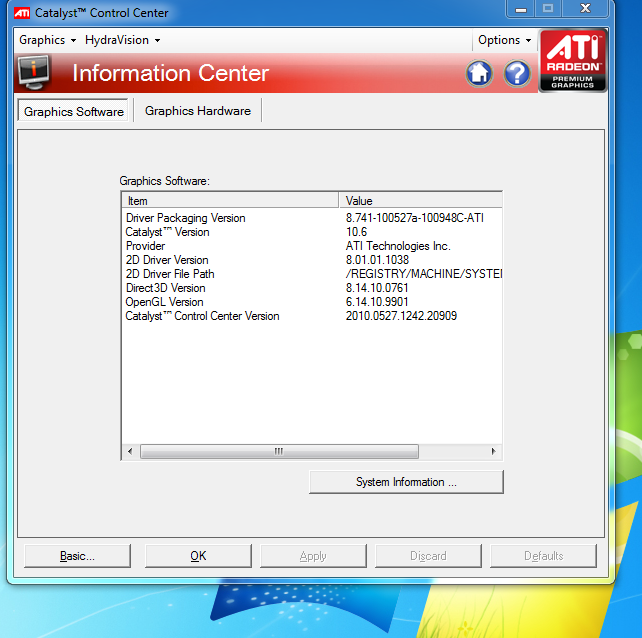This screenshot has height=638, width=642.
Task: Click the left scroll arrow of the list
Action: point(130,451)
